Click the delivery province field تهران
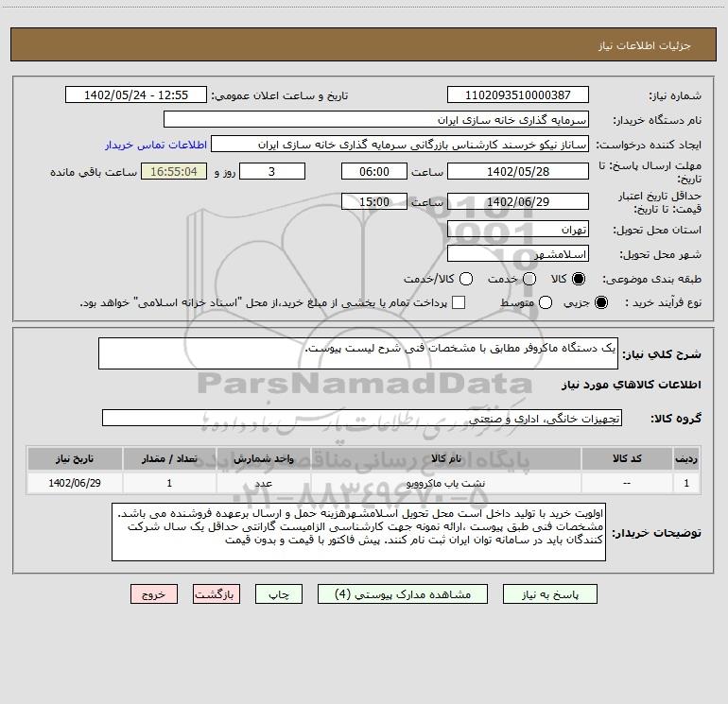 coord(518,230)
